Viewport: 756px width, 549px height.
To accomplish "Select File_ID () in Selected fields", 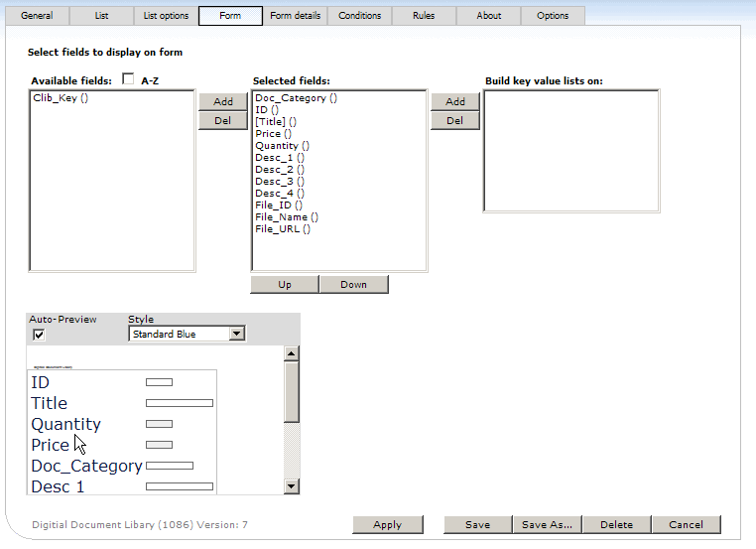I will click(339, 206).
